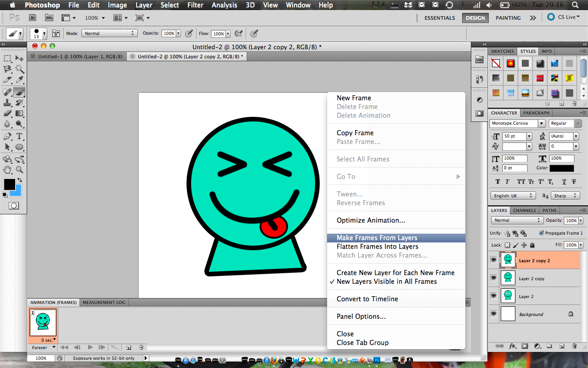Apply the red Sunset Sky style swatch

(x=510, y=63)
